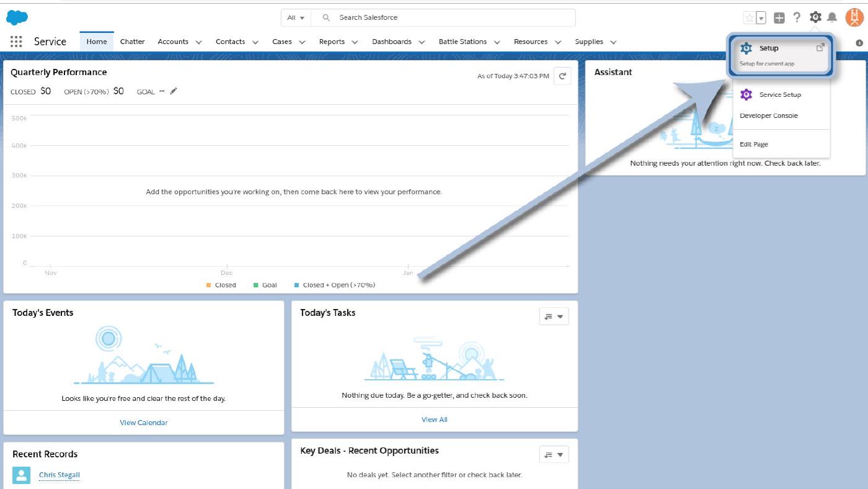This screenshot has height=489, width=868.
Task: Open the View Calendar link
Action: point(143,423)
